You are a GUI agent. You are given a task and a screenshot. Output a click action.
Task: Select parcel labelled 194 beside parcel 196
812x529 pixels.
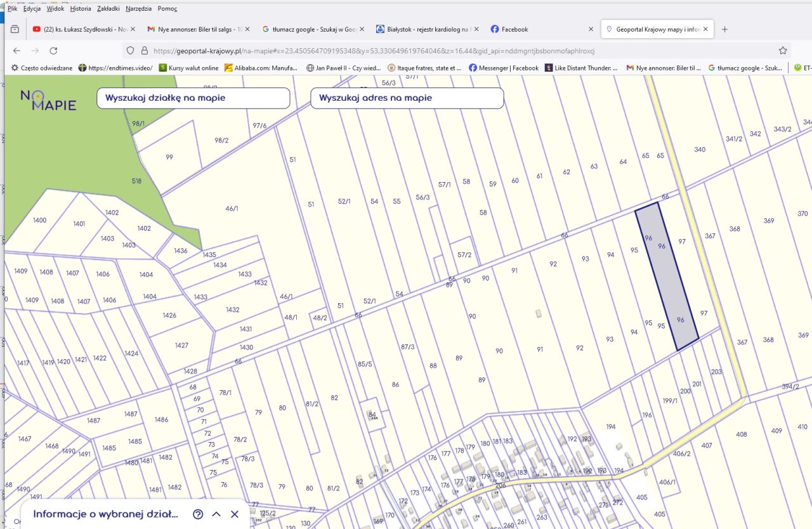point(611,426)
